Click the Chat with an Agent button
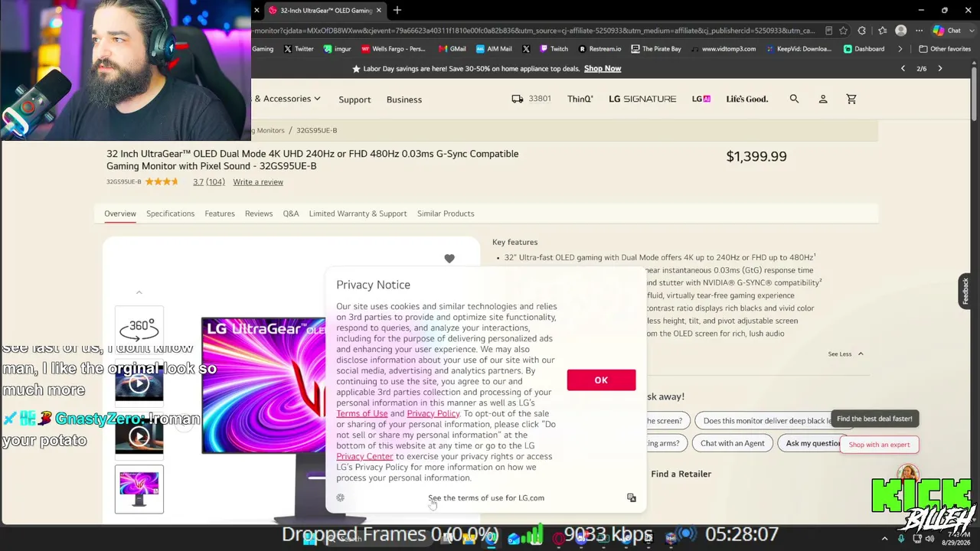 click(733, 443)
